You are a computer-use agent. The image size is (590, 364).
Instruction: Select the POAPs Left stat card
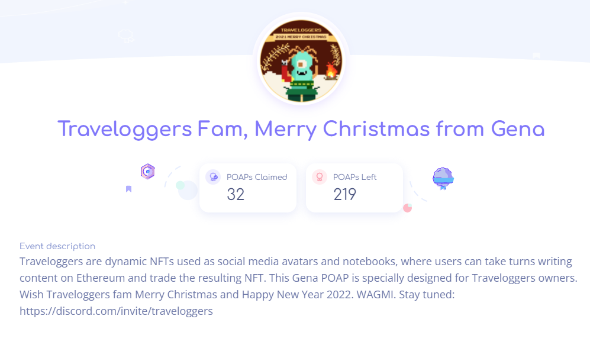(354, 188)
